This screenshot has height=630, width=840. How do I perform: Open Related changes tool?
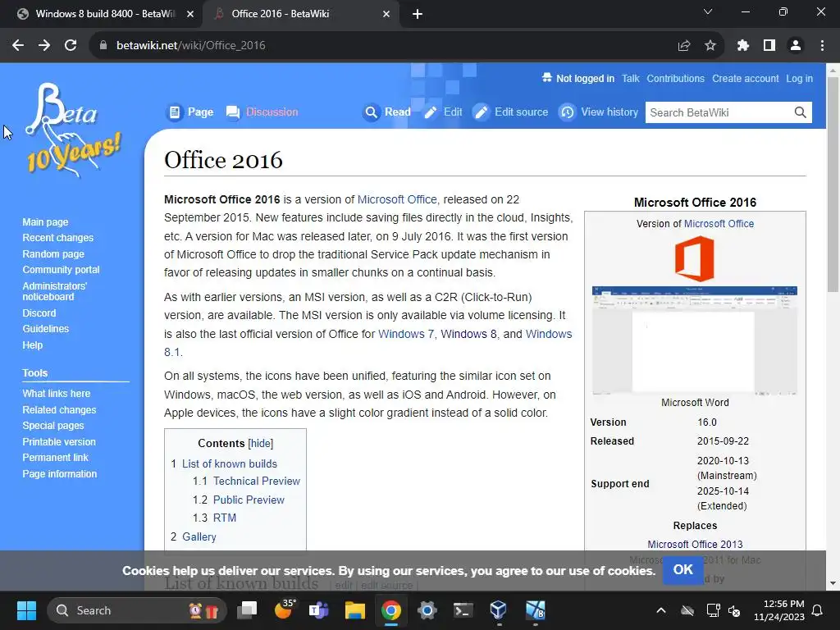(59, 410)
